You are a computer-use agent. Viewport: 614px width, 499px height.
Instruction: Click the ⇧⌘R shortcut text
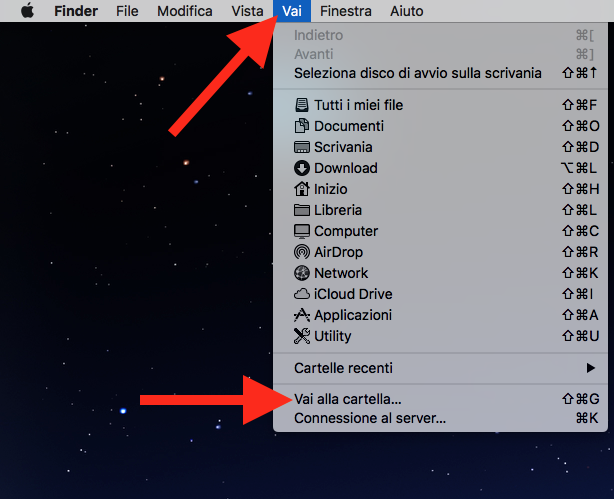pyautogui.click(x=580, y=252)
